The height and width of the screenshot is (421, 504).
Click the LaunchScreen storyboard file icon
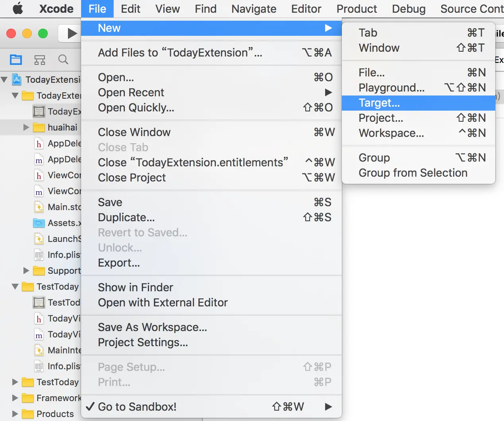pyautogui.click(x=39, y=239)
